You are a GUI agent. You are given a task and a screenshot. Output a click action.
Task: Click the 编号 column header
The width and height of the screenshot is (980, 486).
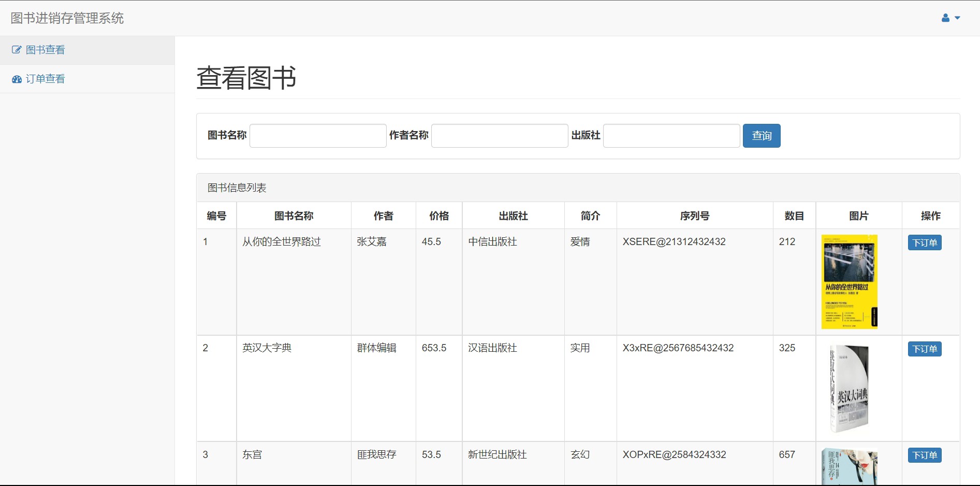216,216
